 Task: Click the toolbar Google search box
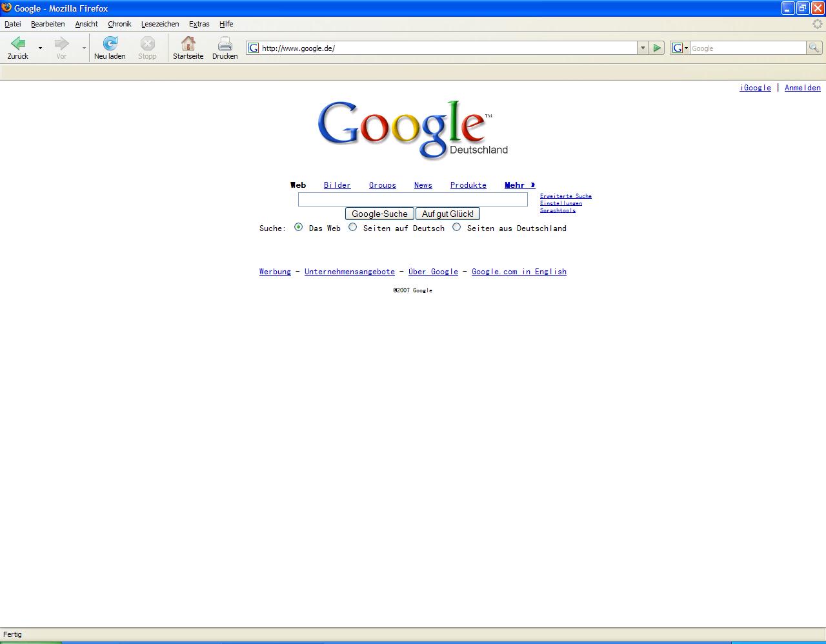point(748,48)
